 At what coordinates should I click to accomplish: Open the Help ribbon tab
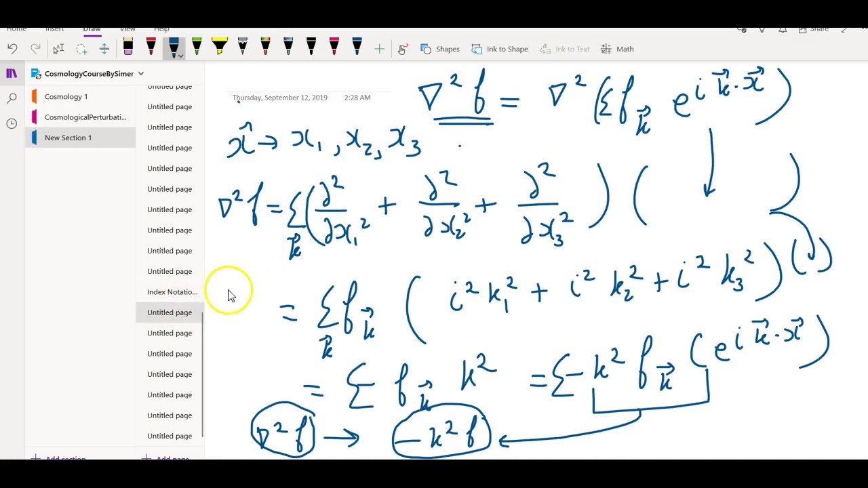point(161,29)
